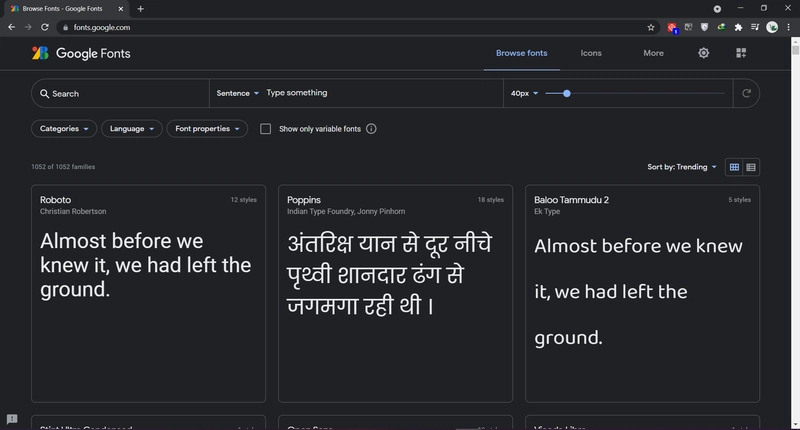Reload the page in the browser
The image size is (800, 430).
click(43, 26)
